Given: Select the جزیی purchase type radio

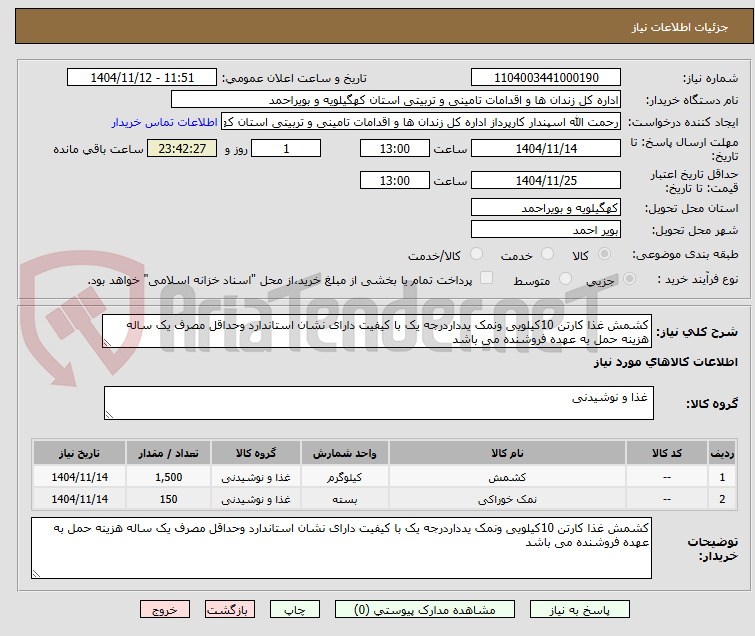Looking at the screenshot, I should 629,279.
